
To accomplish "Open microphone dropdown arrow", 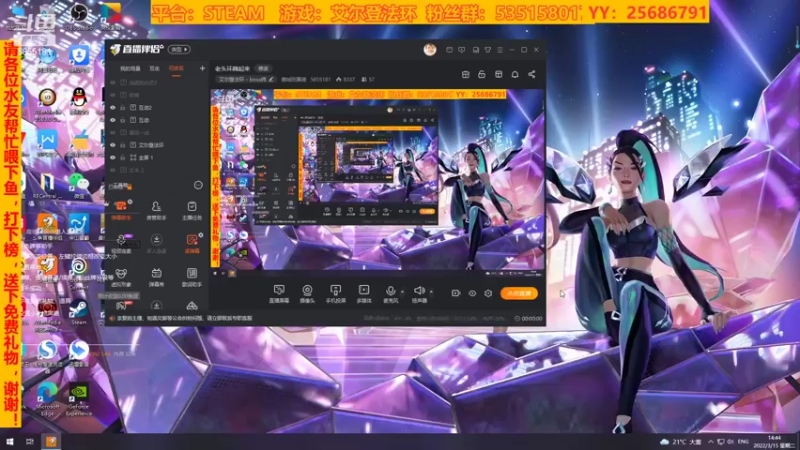I will (x=402, y=292).
